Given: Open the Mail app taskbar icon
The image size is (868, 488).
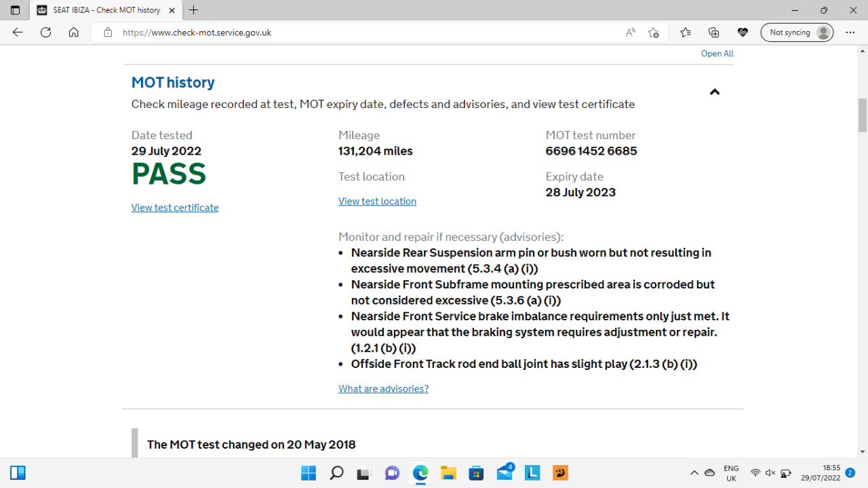Looking at the screenshot, I should [505, 472].
